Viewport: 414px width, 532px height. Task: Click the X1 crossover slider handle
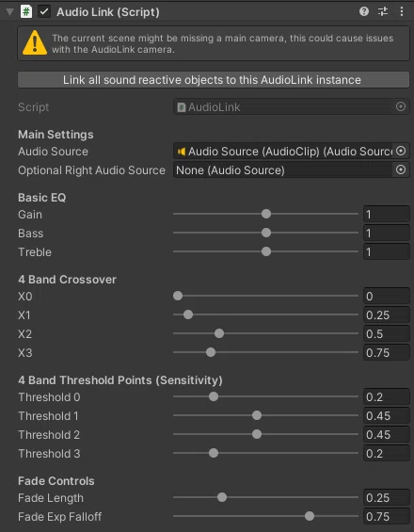[x=188, y=314]
